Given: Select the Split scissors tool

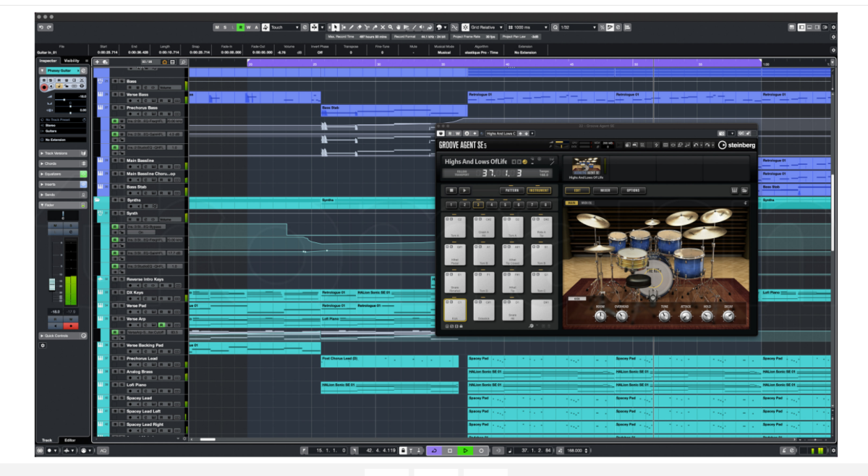Looking at the screenshot, I should [367, 27].
